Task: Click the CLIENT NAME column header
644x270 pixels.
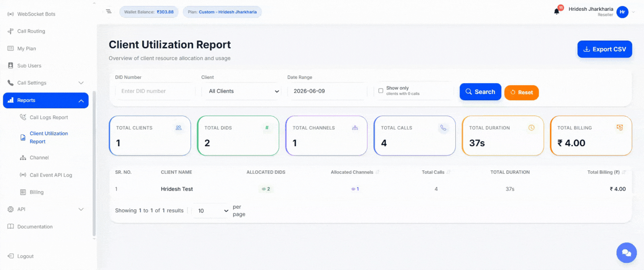Action: point(176,172)
